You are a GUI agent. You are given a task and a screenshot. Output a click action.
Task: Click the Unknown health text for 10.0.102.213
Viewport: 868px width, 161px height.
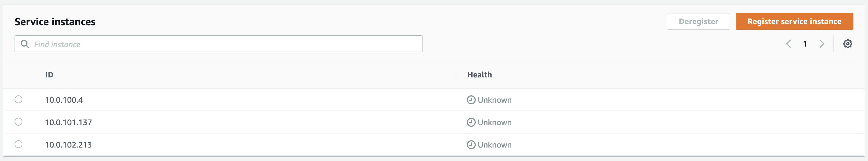[x=494, y=145]
